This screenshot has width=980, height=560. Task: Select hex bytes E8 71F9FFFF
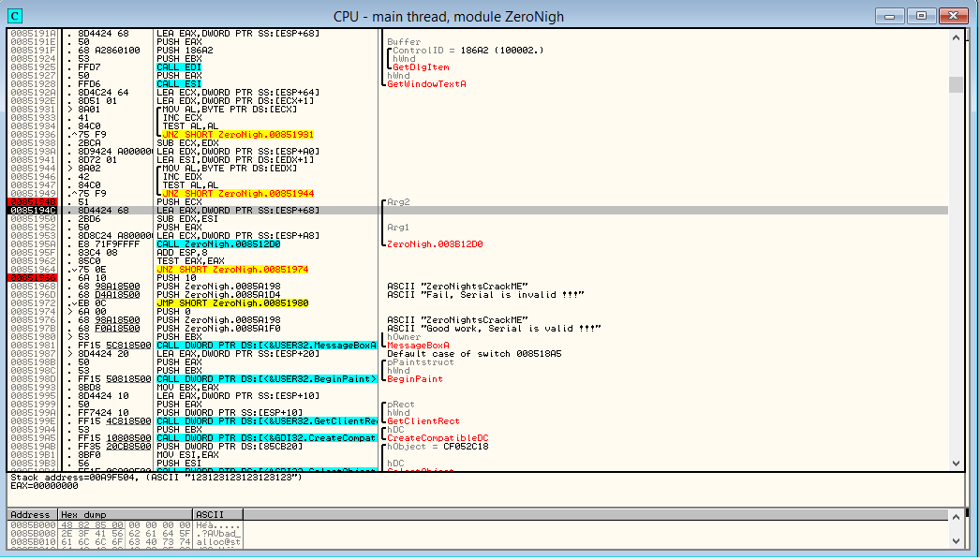click(109, 244)
